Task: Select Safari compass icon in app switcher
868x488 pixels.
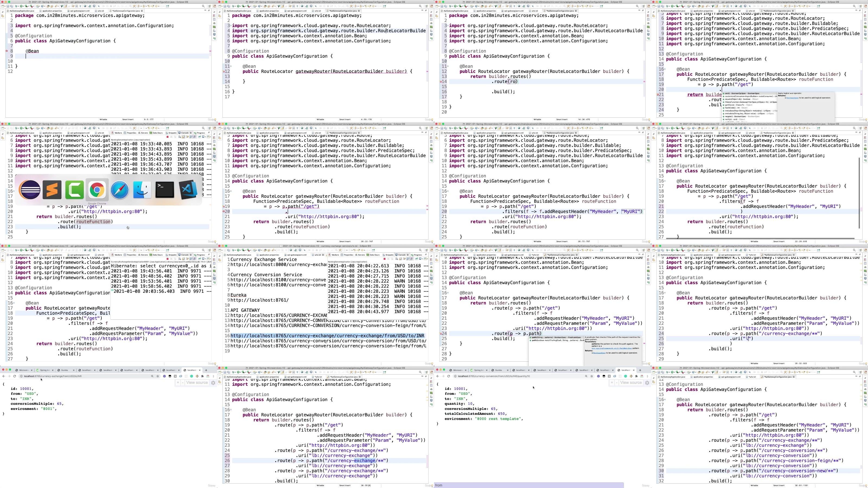Action: point(120,190)
